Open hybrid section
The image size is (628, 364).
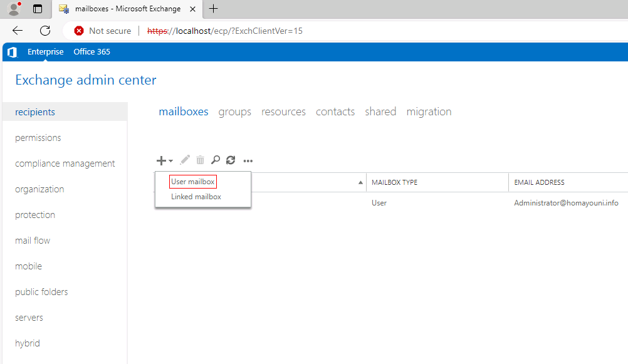(28, 343)
